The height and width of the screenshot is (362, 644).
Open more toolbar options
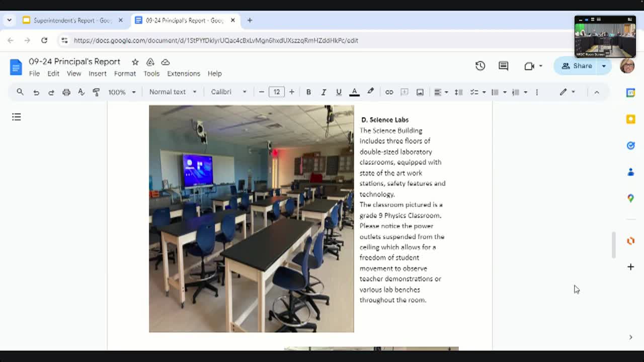[537, 92]
